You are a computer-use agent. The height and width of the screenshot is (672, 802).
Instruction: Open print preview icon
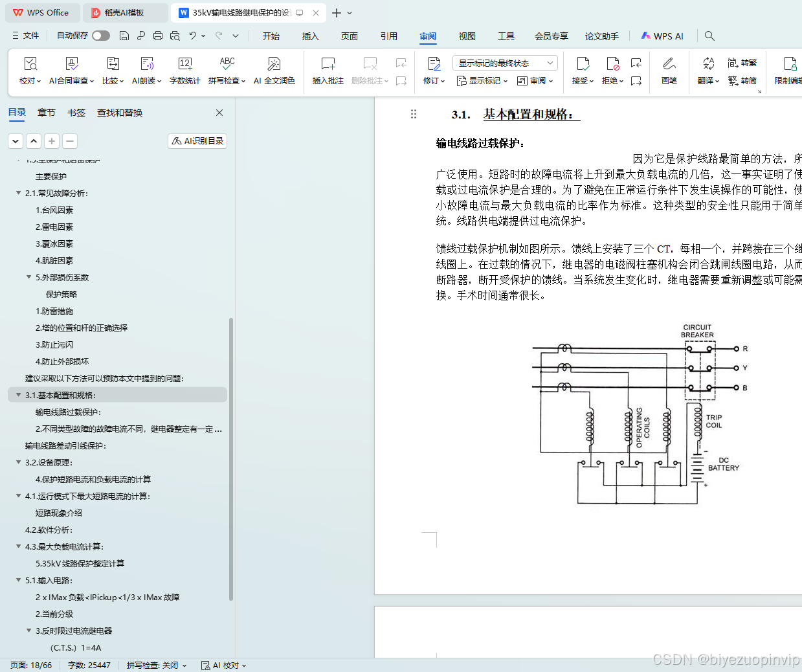coord(175,36)
